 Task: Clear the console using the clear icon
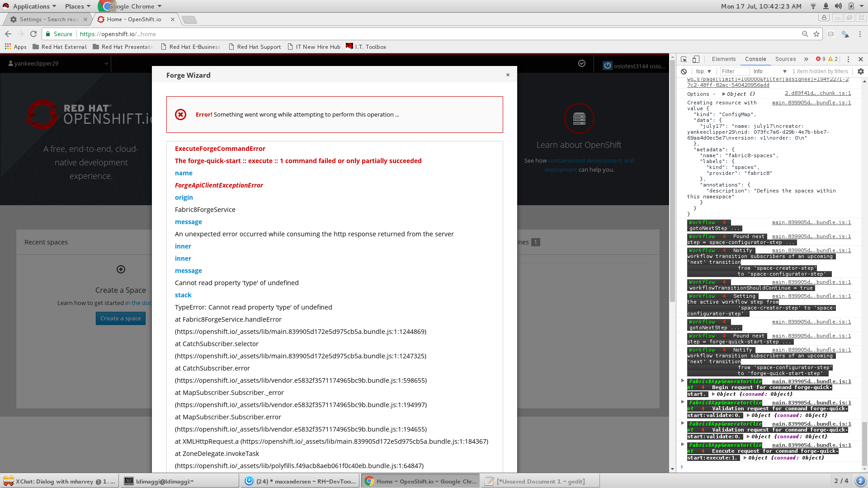684,71
